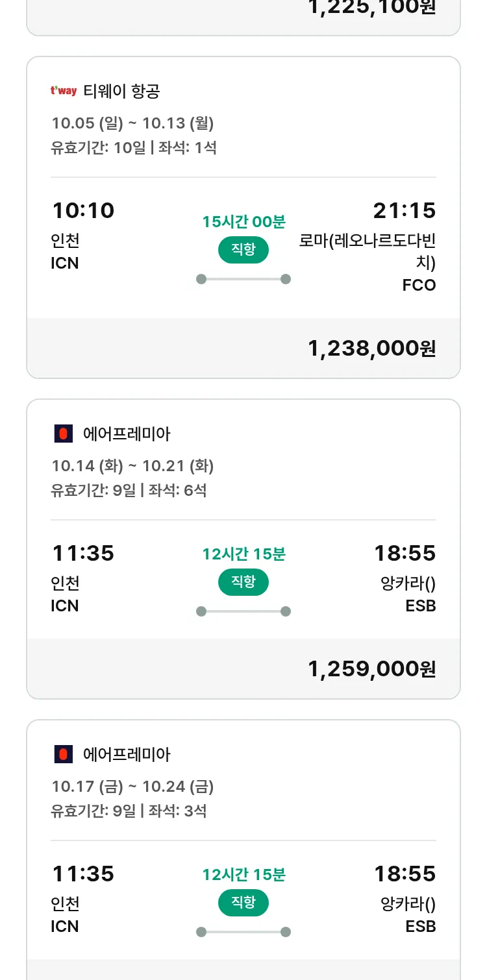Tap the 직항 badge on 10.14 Ankara flight

click(243, 582)
